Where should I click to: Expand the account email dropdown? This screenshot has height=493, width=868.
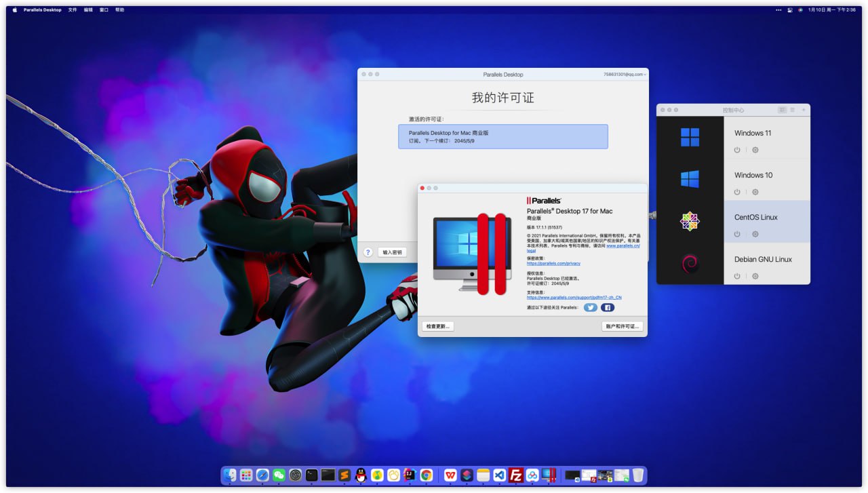625,74
